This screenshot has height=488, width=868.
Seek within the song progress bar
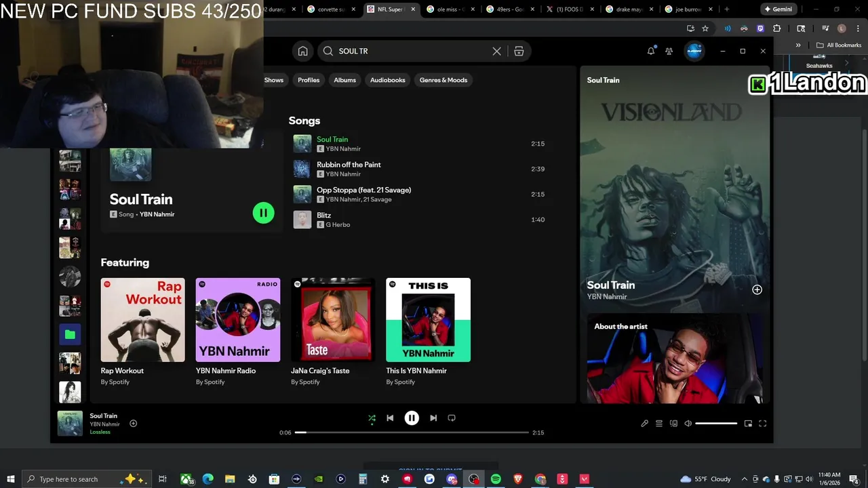coord(412,432)
